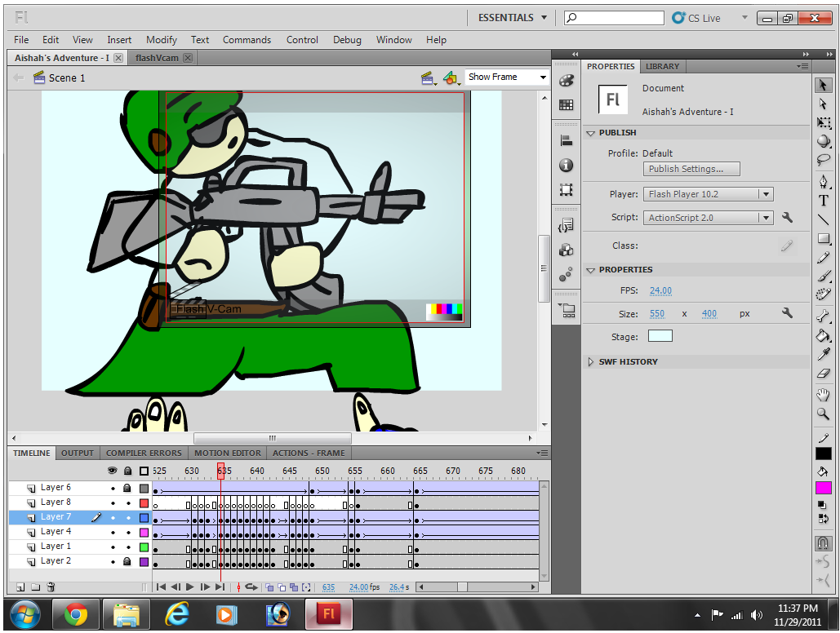The image size is (840, 633).
Task: Open the Stage color swatch
Action: pyautogui.click(x=660, y=336)
